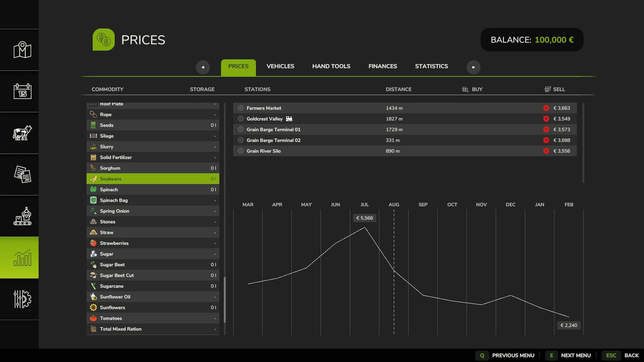Click the train icon beside Goldcrest Valley

tap(289, 119)
